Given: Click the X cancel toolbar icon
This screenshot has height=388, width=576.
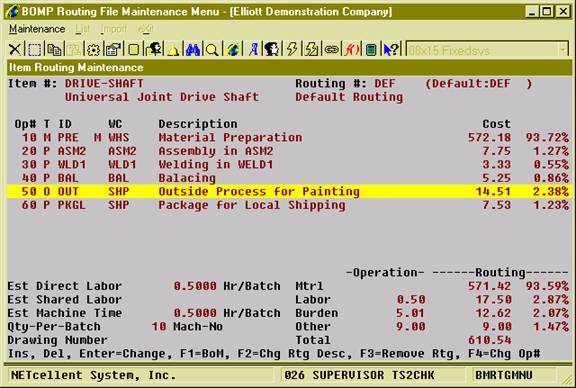Looking at the screenshot, I should [x=15, y=50].
